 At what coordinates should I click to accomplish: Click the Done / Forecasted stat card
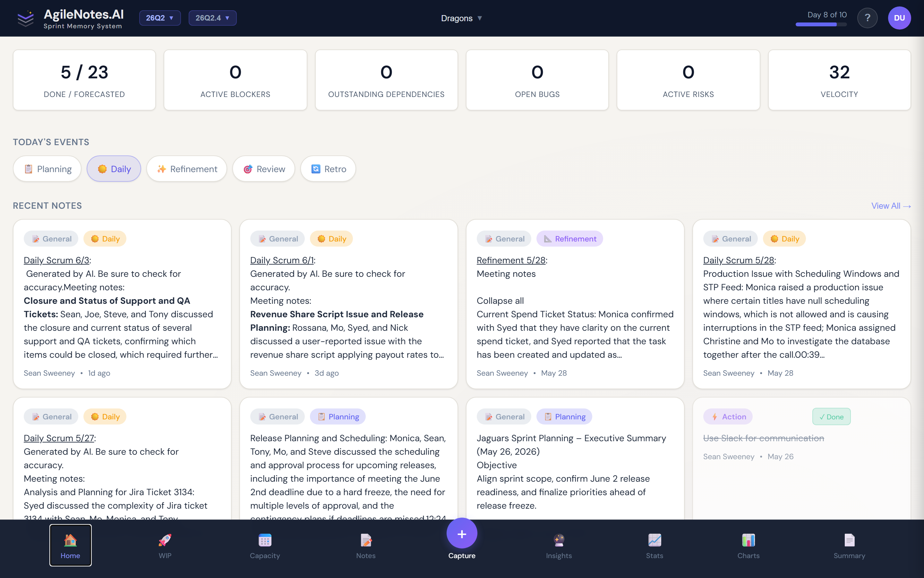click(84, 80)
